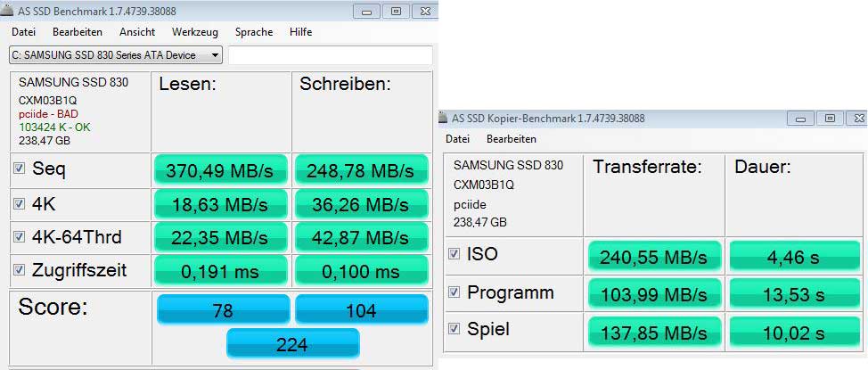Maximize the Kopier-Benchmark window
This screenshot has height=370, width=868.
[830, 118]
